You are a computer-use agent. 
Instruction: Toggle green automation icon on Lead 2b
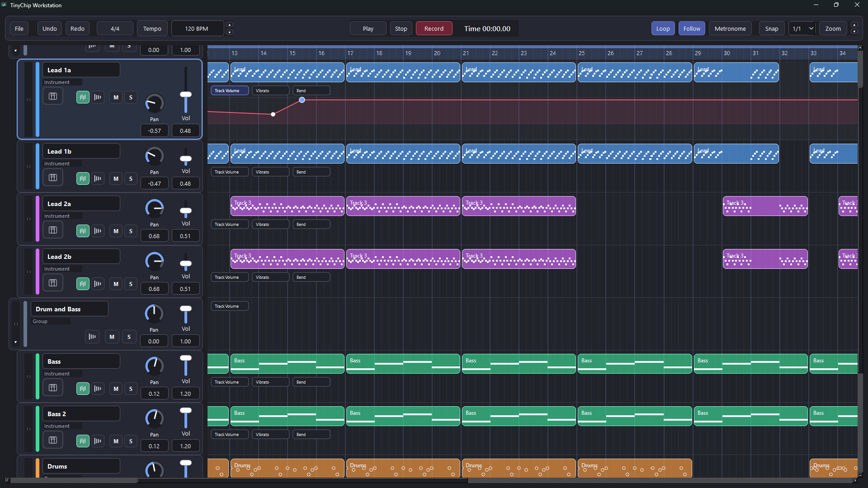click(x=83, y=284)
